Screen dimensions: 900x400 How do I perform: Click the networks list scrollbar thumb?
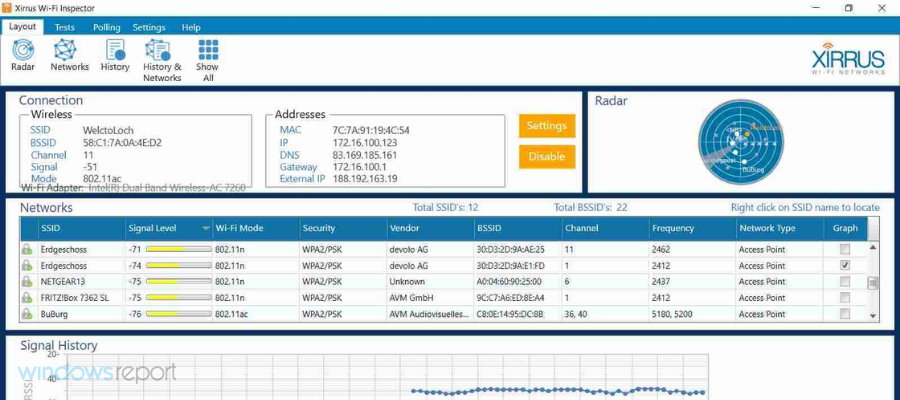[872, 283]
